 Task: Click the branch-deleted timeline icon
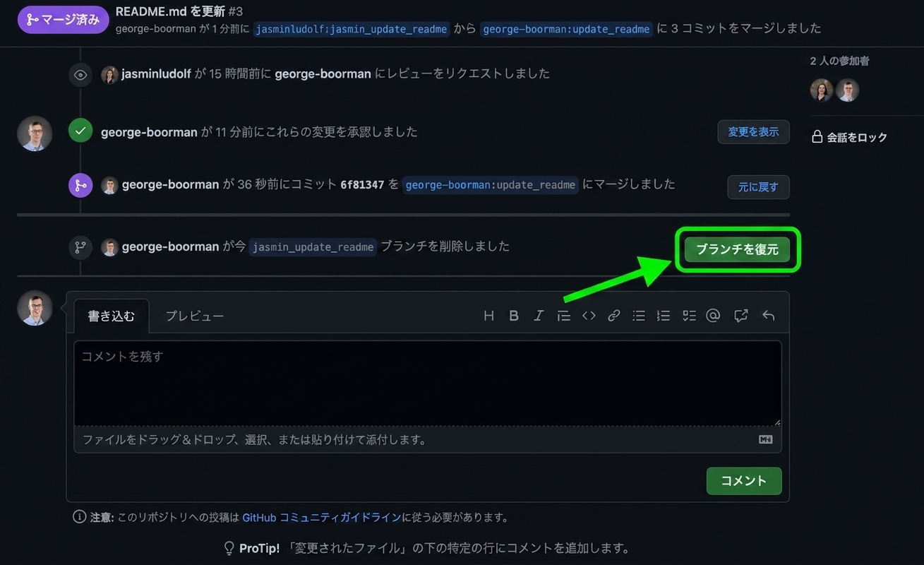80,247
